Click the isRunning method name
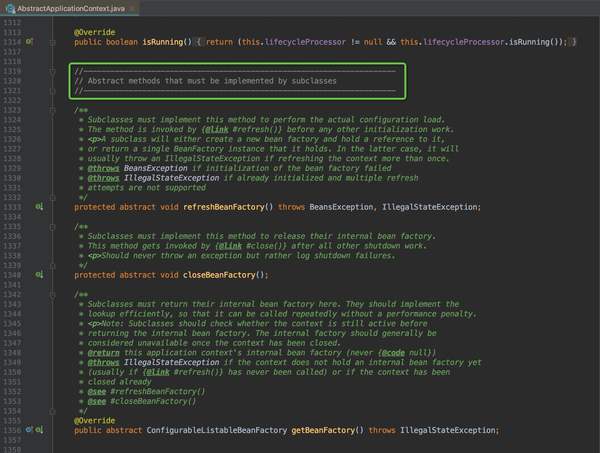The width and height of the screenshot is (600, 453). coord(163,42)
